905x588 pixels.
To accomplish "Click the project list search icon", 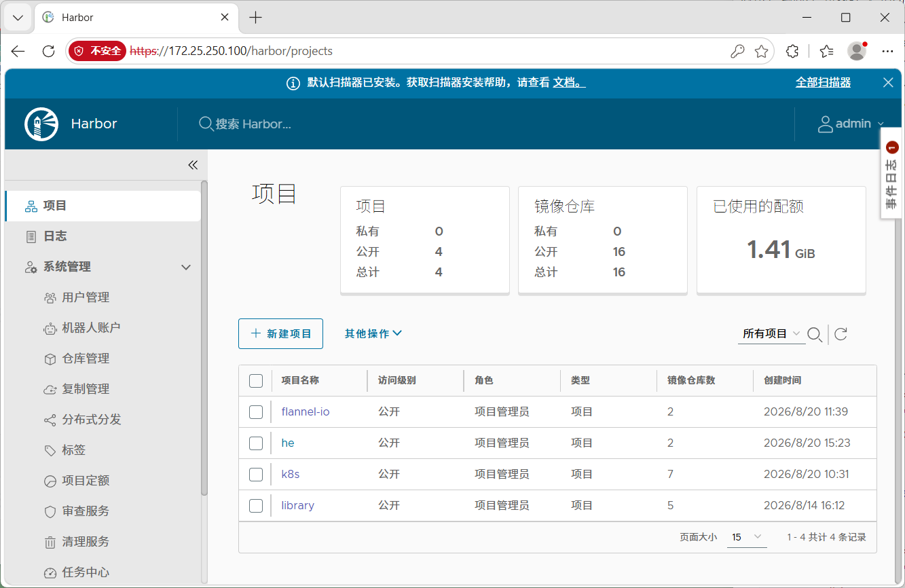I will tap(815, 334).
